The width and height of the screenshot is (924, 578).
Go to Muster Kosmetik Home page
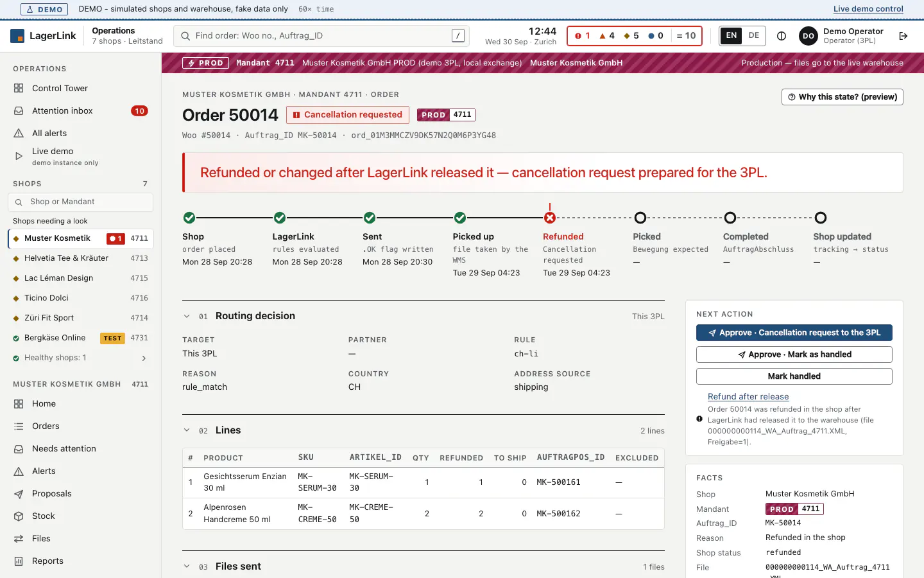coord(80,403)
